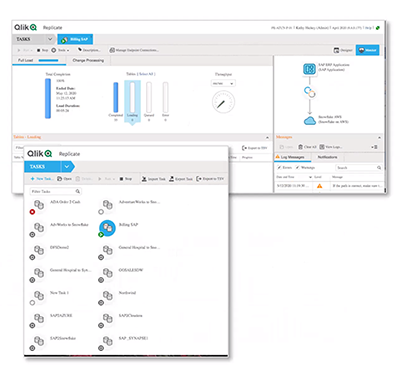Select the SAP2AZURE task icon
This screenshot has height=366, width=400.
click(x=39, y=318)
